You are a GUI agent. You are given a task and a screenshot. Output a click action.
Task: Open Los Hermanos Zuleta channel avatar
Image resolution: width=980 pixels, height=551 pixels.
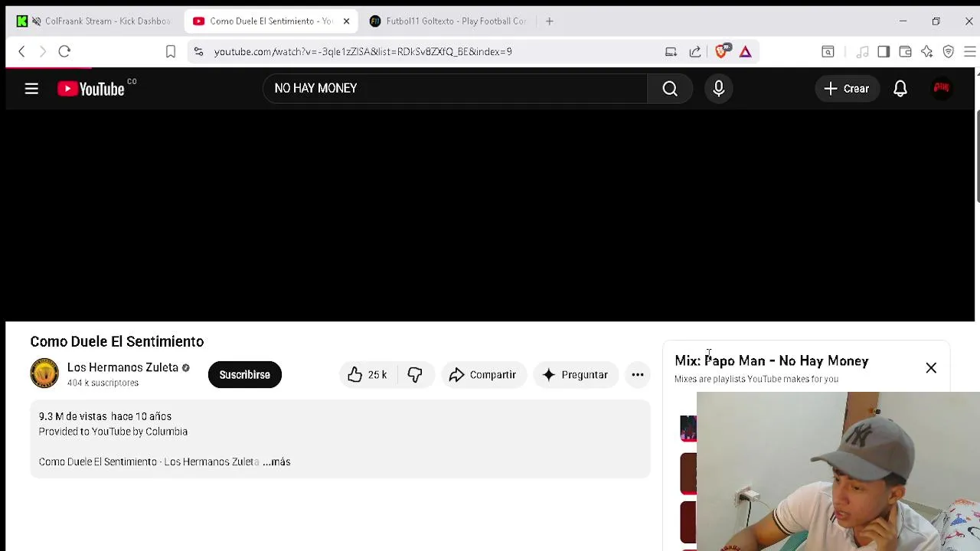(44, 373)
